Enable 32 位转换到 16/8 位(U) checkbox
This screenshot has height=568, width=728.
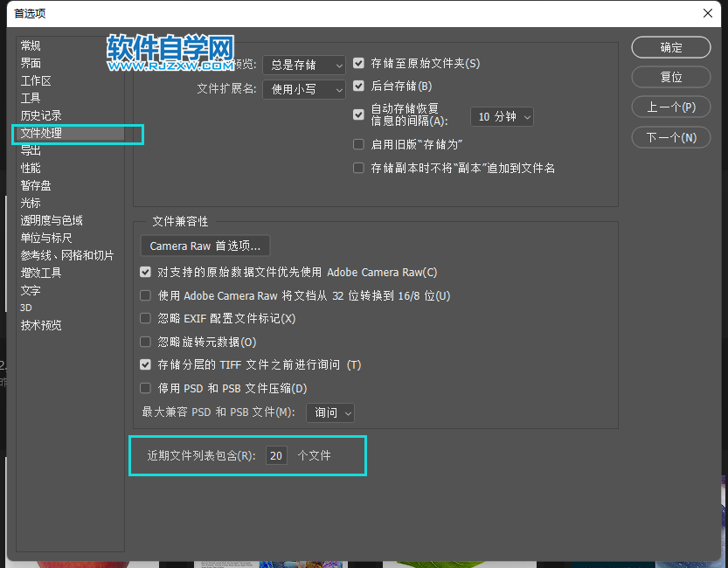pyautogui.click(x=145, y=295)
